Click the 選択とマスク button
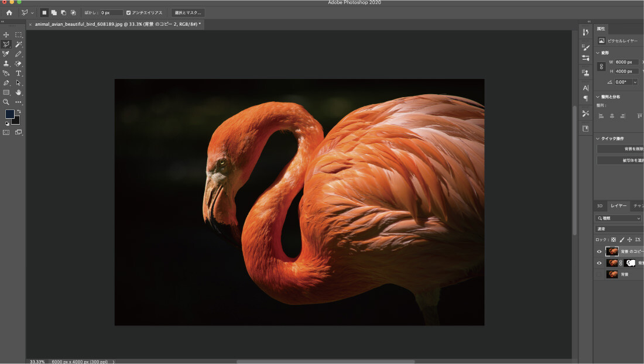Viewport: 644px width, 364px height. [188, 12]
